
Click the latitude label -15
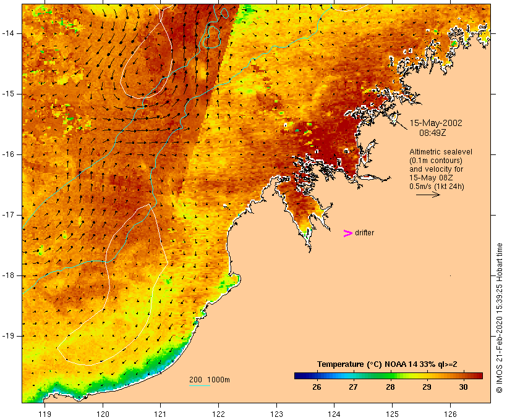(7, 94)
